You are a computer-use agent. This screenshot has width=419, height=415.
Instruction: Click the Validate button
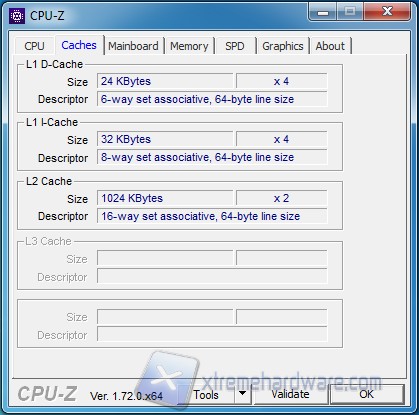pos(290,394)
